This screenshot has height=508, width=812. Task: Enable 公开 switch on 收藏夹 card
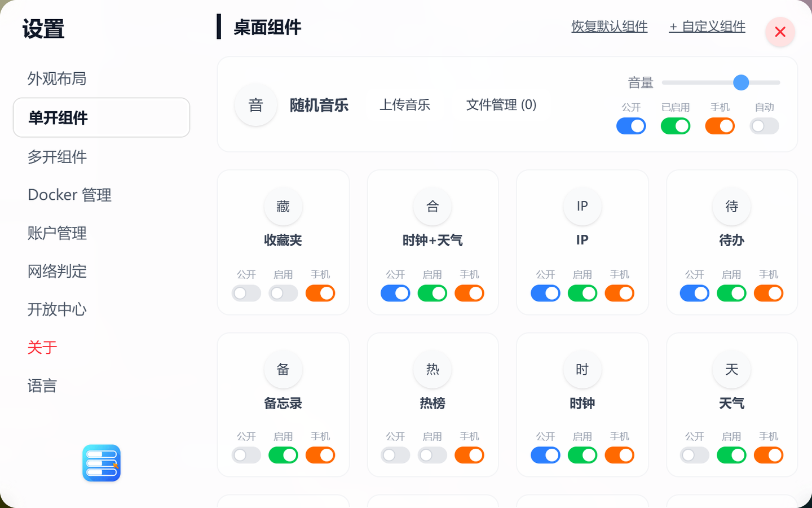[246, 293]
